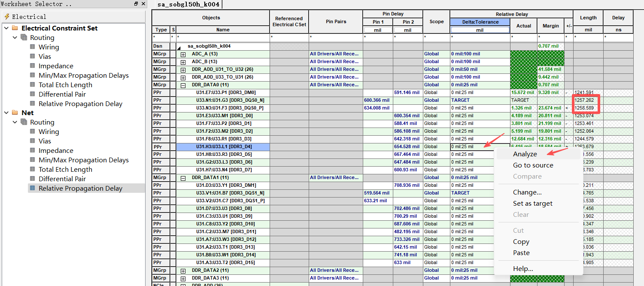
Task: Expand the ADC_A (13) match group
Action: pos(183,54)
